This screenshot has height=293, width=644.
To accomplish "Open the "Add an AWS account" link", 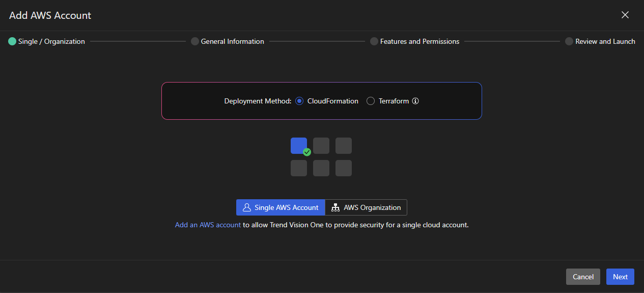I will [208, 224].
